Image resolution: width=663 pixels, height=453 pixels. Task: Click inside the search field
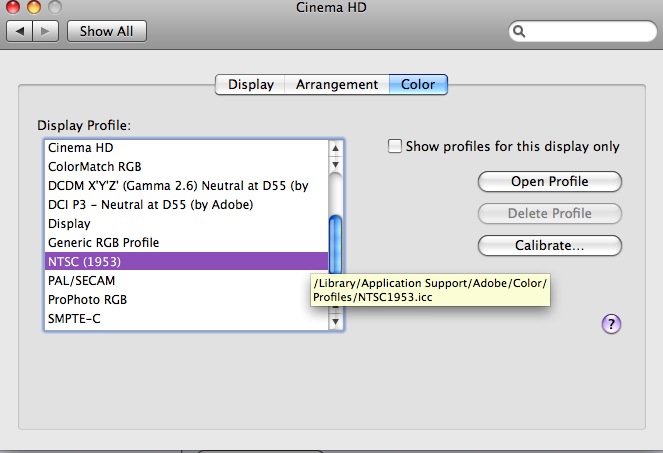[583, 31]
